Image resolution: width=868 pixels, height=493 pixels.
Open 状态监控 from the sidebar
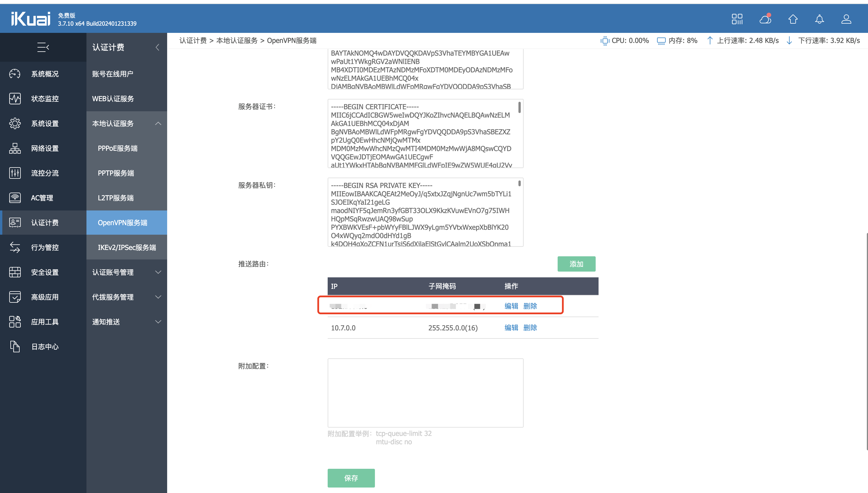coord(45,99)
